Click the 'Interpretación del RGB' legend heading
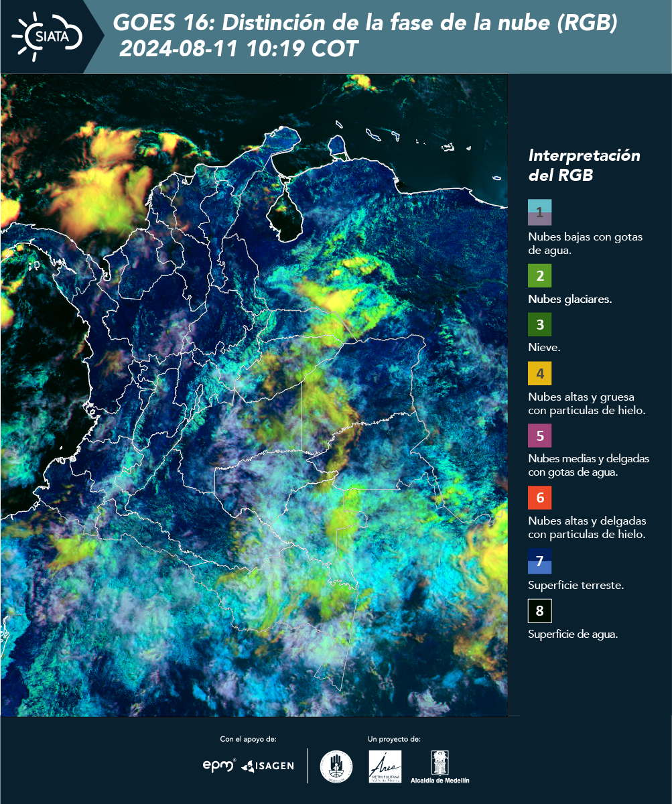Viewport: 672px width, 804px height. click(584, 165)
